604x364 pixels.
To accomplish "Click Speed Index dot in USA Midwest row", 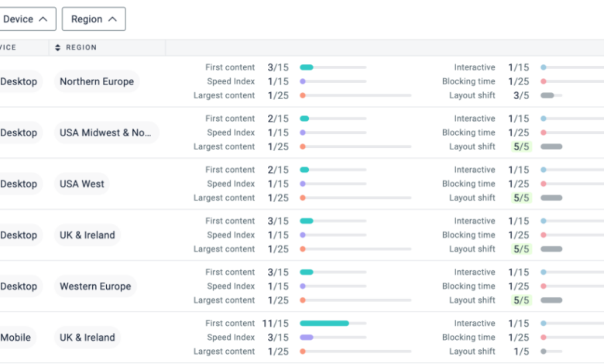I will tap(303, 132).
